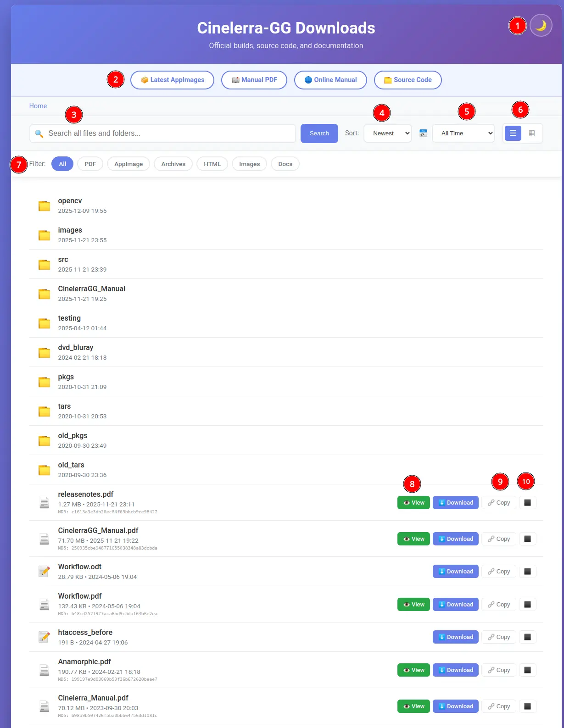This screenshot has width=564, height=728.
Task: Switch to list view layout
Action: 513,133
